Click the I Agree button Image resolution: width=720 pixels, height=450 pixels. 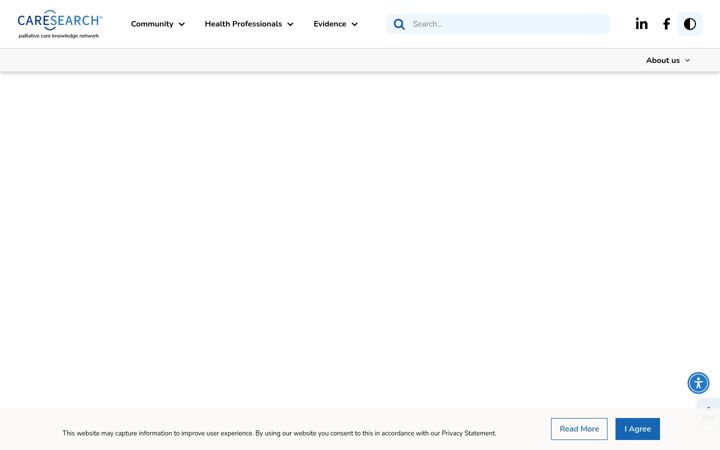637,429
